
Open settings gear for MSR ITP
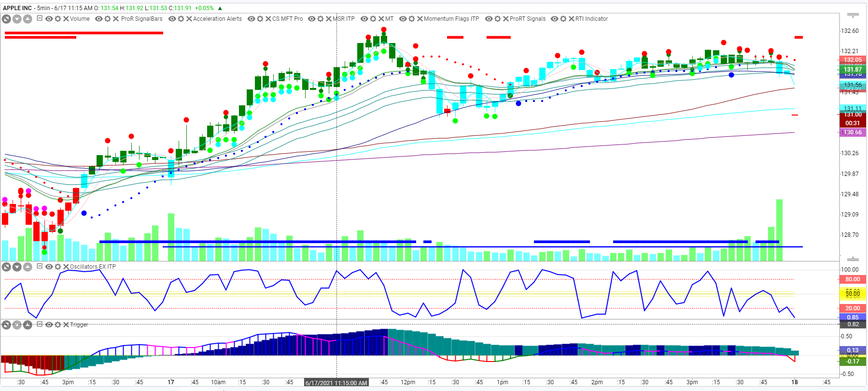pyautogui.click(x=321, y=19)
